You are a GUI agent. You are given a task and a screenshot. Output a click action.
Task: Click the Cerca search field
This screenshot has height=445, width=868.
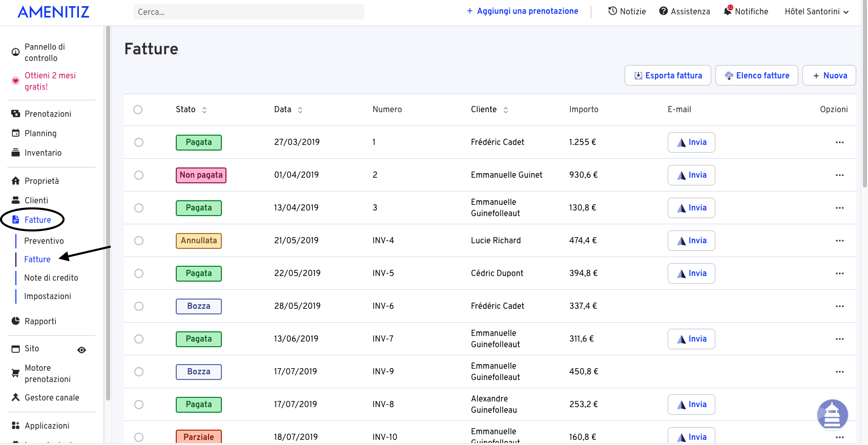(249, 12)
